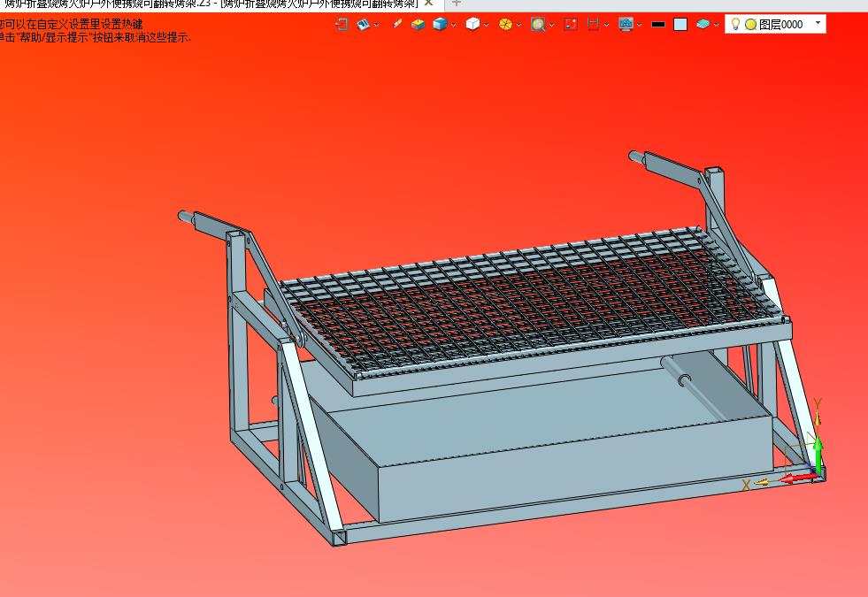This screenshot has height=597, width=868.
Task: Select the blue shaded cube display icon
Action: (x=440, y=25)
